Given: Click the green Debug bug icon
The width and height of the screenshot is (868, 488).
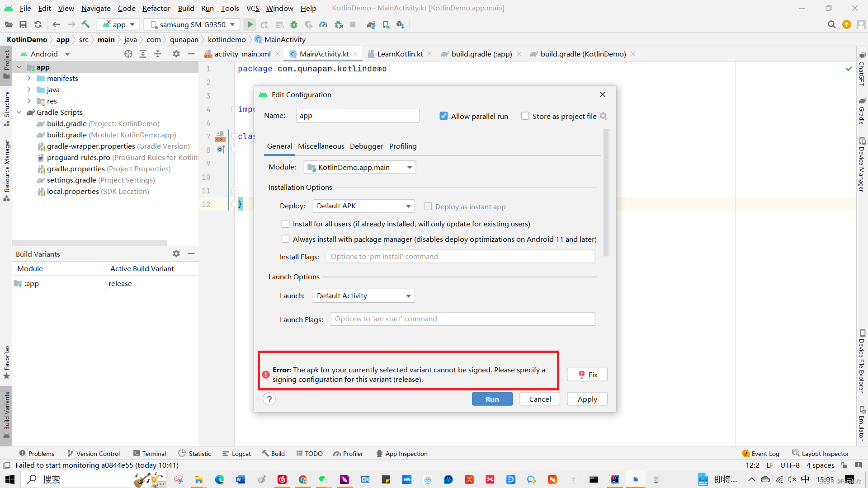Looking at the screenshot, I should tap(294, 24).
